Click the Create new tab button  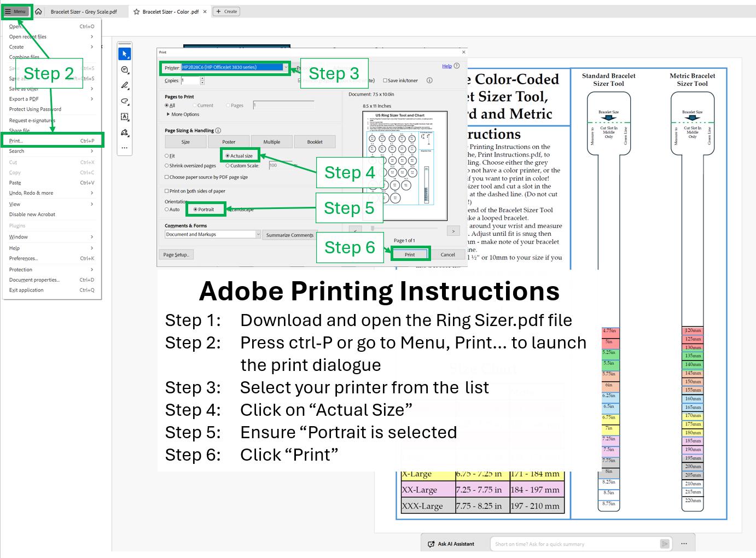226,11
